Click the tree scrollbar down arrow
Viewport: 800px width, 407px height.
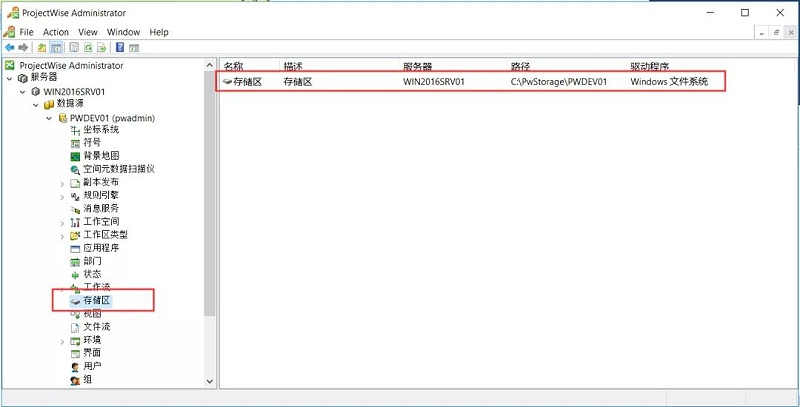[210, 381]
